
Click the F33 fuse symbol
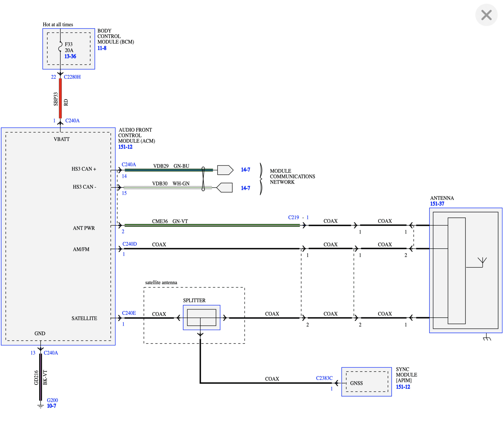[60, 46]
